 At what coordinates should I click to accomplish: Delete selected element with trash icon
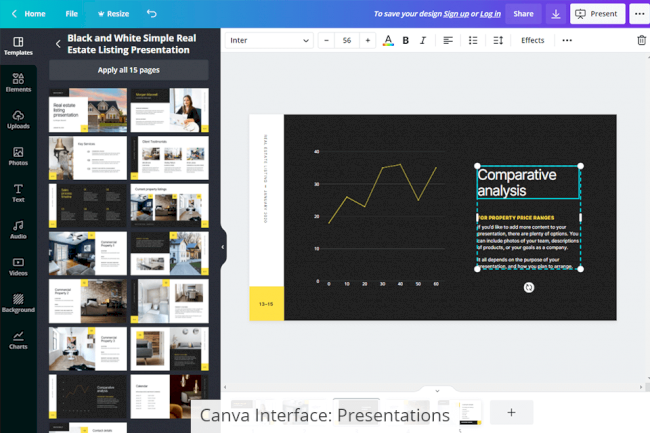pos(641,40)
